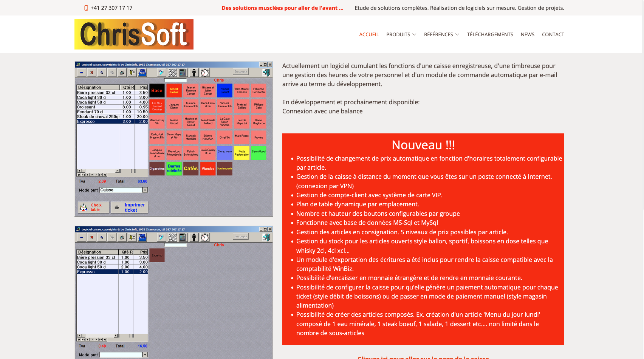
Task: Click the keyboard grid icon in the 16.50-total caisse window
Action: (x=172, y=237)
